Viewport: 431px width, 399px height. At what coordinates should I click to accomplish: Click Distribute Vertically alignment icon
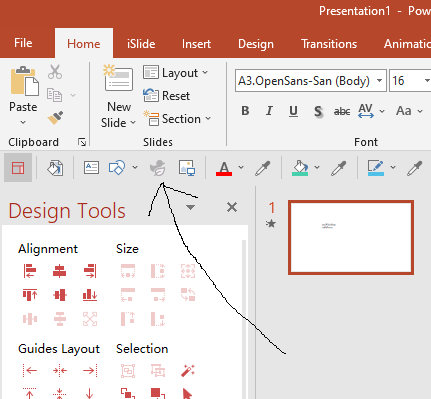pos(60,319)
